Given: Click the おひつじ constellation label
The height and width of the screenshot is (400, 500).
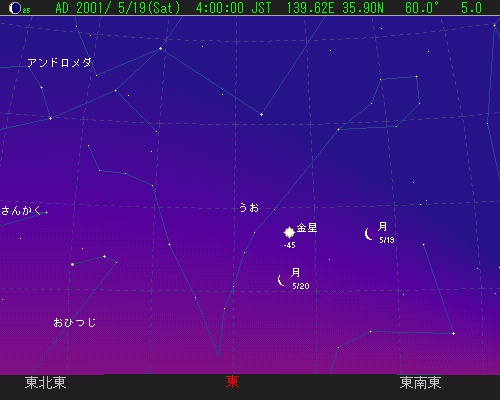Looking at the screenshot, I should (x=75, y=322).
